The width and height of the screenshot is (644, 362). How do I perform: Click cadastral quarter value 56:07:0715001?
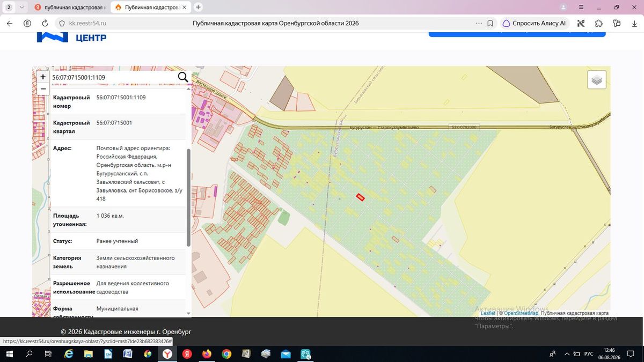point(114,123)
